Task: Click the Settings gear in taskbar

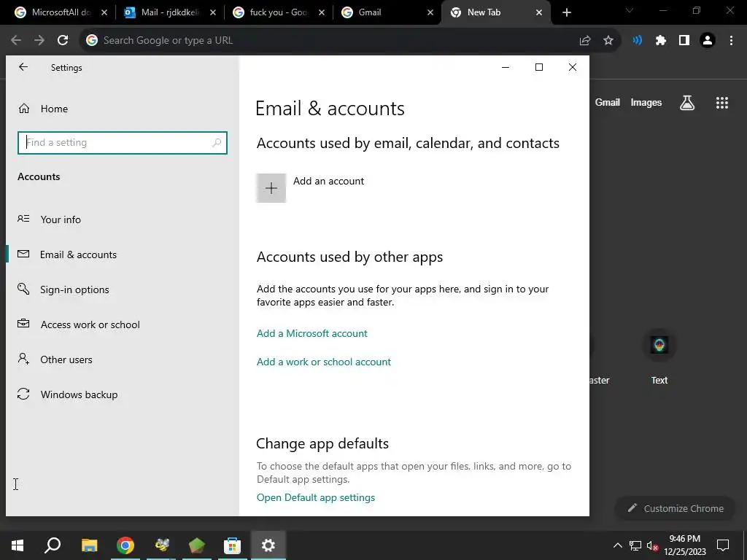Action: [x=268, y=545]
